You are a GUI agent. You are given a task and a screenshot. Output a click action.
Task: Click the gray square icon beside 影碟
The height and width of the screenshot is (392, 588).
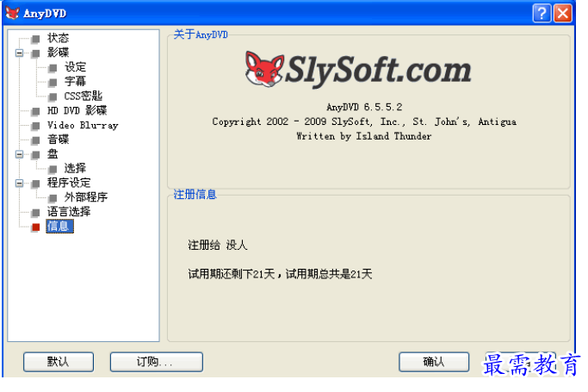tap(35, 53)
